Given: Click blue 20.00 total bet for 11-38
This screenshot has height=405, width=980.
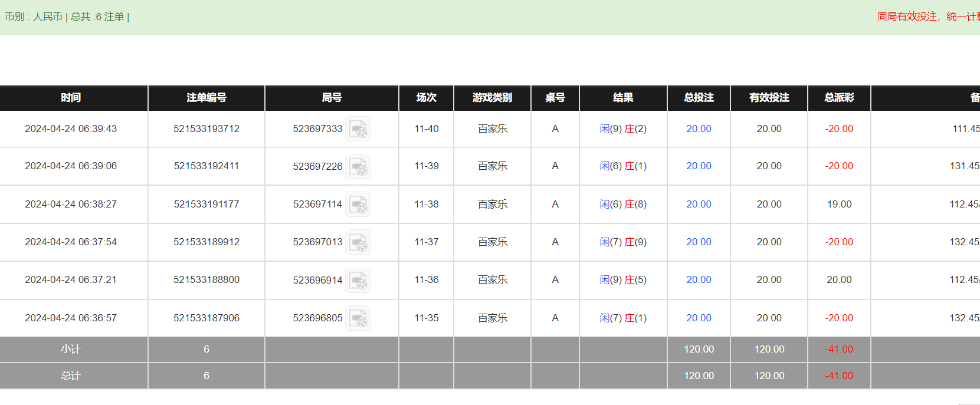Looking at the screenshot, I should (x=699, y=205).
